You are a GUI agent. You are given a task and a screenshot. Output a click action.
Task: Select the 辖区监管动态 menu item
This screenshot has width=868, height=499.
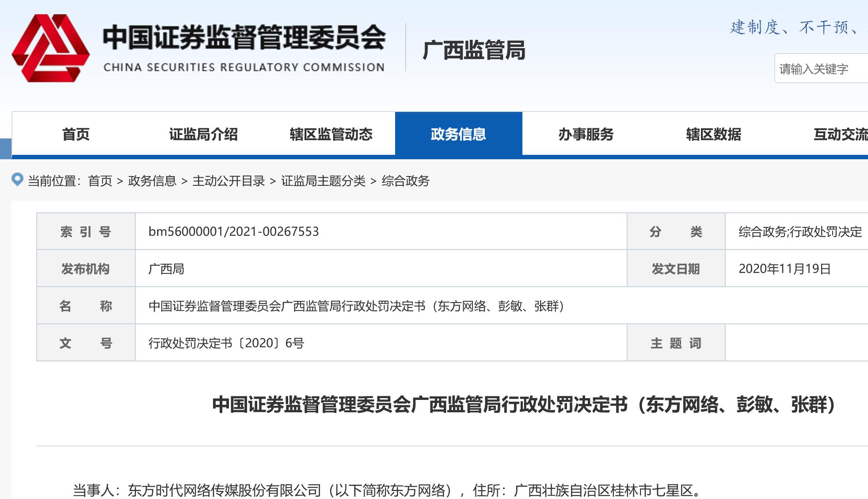331,134
